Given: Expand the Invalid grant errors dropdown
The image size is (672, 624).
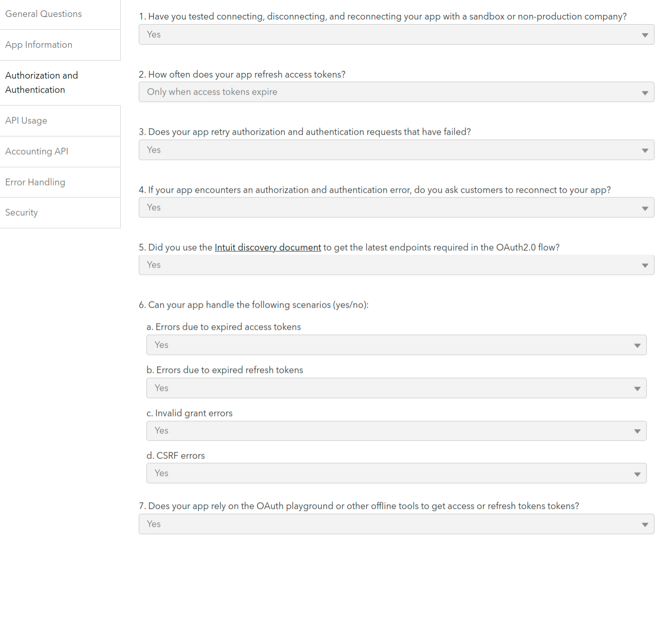Looking at the screenshot, I should tap(396, 431).
